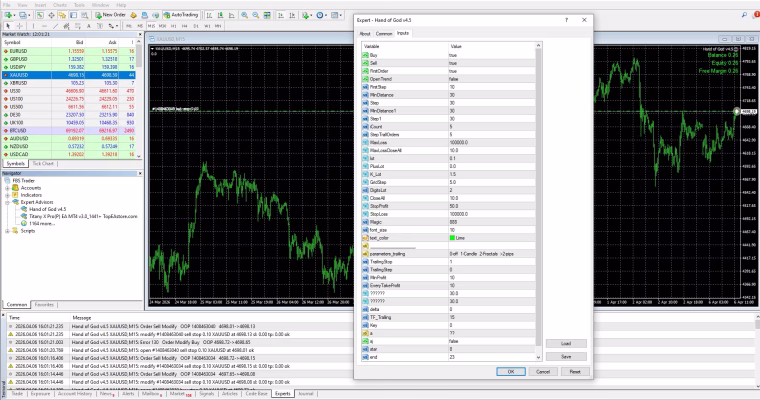The height and width of the screenshot is (400, 760).
Task: Select the vertical line drawing tool
Action: pyautogui.click(x=33, y=26)
